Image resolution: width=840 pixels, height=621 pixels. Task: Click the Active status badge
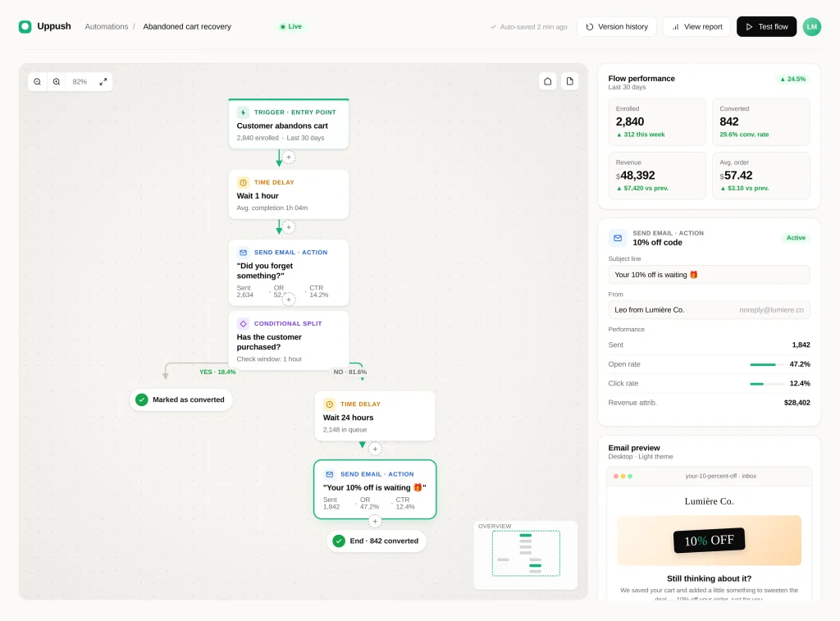(796, 238)
